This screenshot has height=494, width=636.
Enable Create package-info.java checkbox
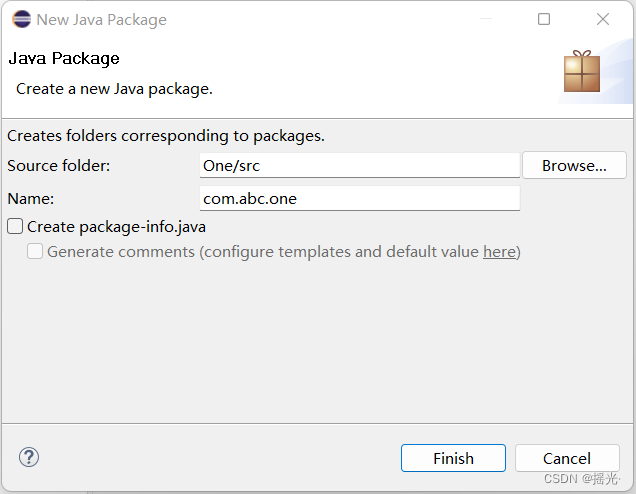click(15, 227)
